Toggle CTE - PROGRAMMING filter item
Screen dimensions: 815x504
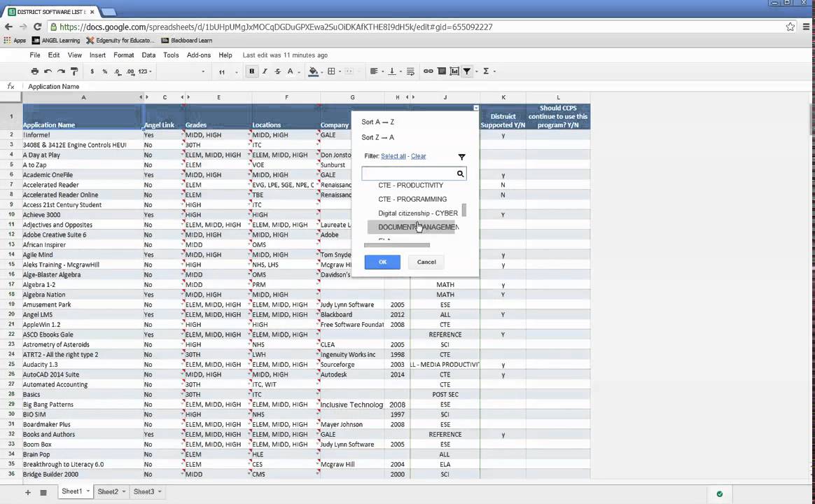pos(412,199)
